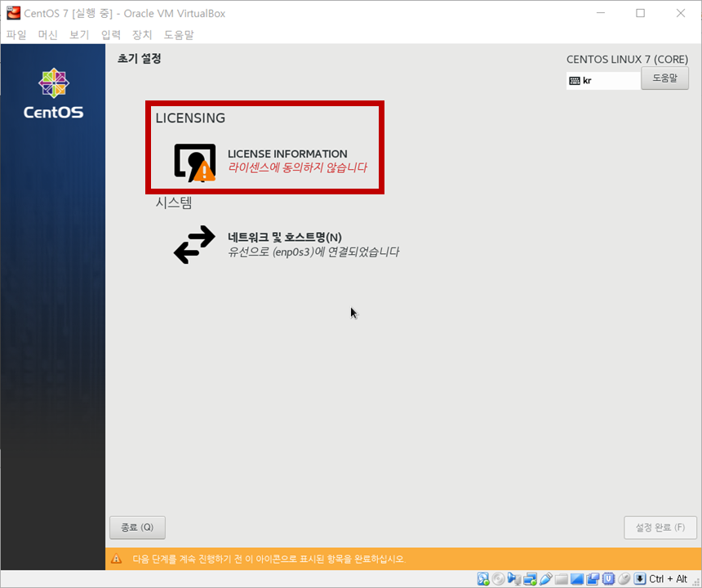The width and height of the screenshot is (702, 588).
Task: Click the orange warning message text
Action: pos(269,559)
